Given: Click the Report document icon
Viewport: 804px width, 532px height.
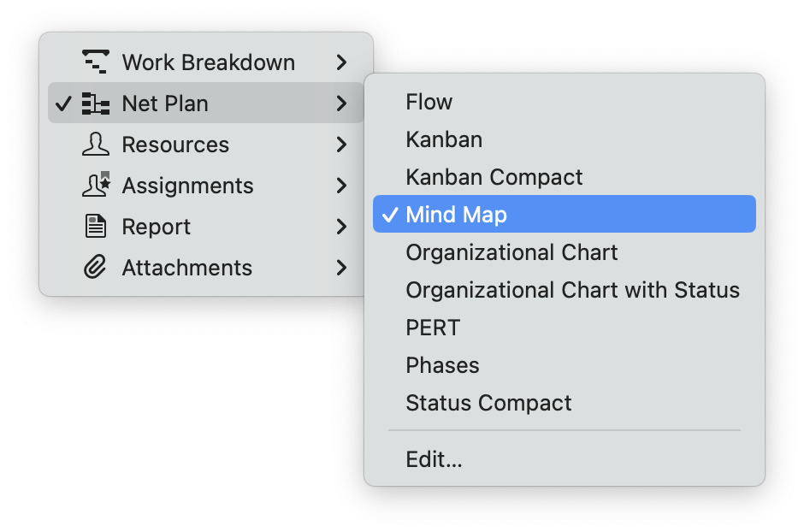Looking at the screenshot, I should (96, 226).
